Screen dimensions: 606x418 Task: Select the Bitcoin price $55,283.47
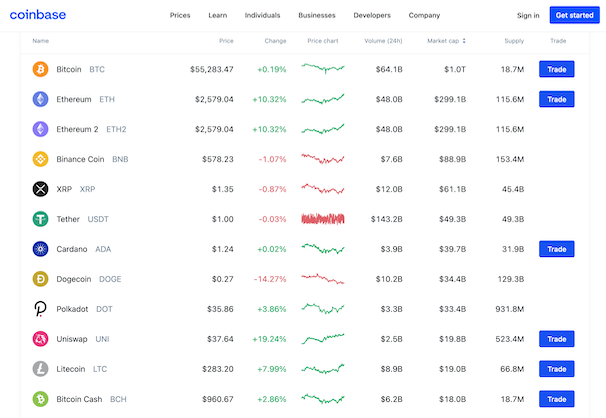212,70
